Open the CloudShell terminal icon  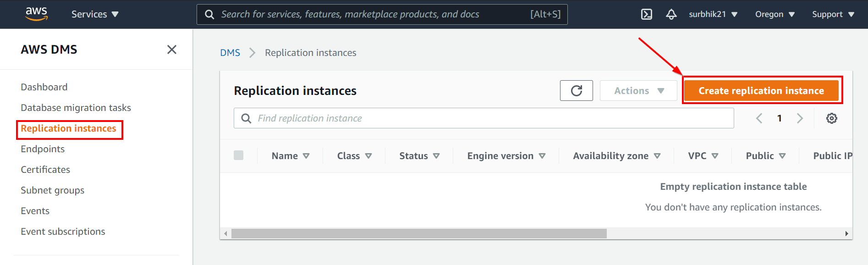647,14
